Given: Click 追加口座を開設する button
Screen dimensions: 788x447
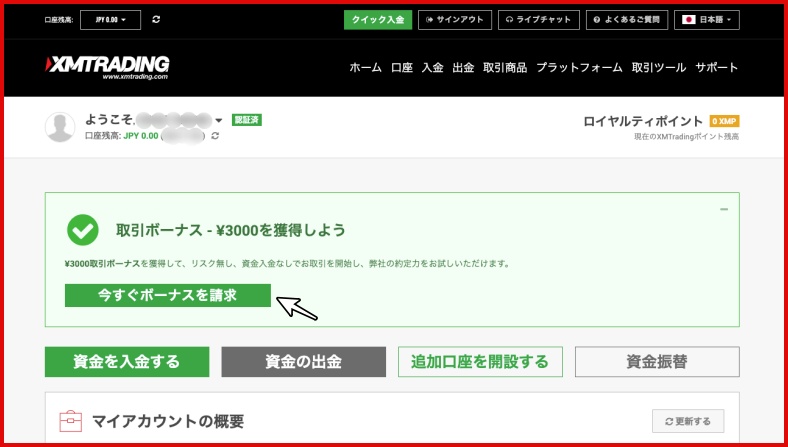Looking at the screenshot, I should tap(480, 362).
